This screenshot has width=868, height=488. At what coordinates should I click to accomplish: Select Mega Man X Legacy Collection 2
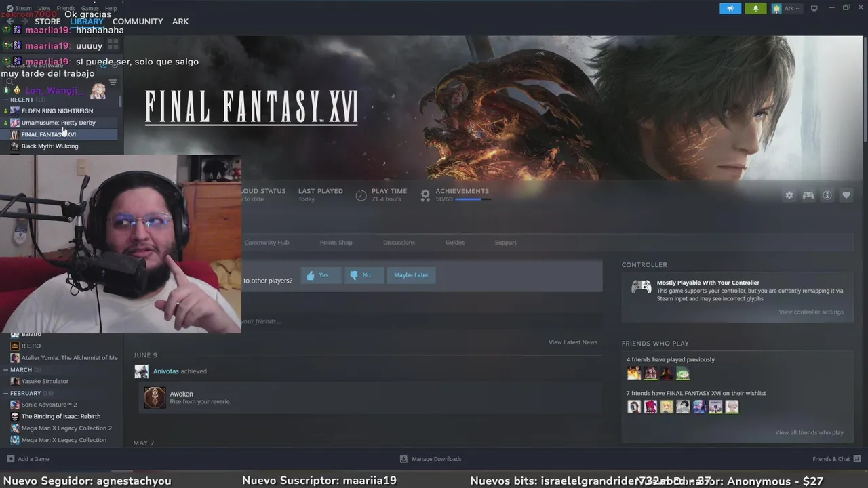coord(66,428)
